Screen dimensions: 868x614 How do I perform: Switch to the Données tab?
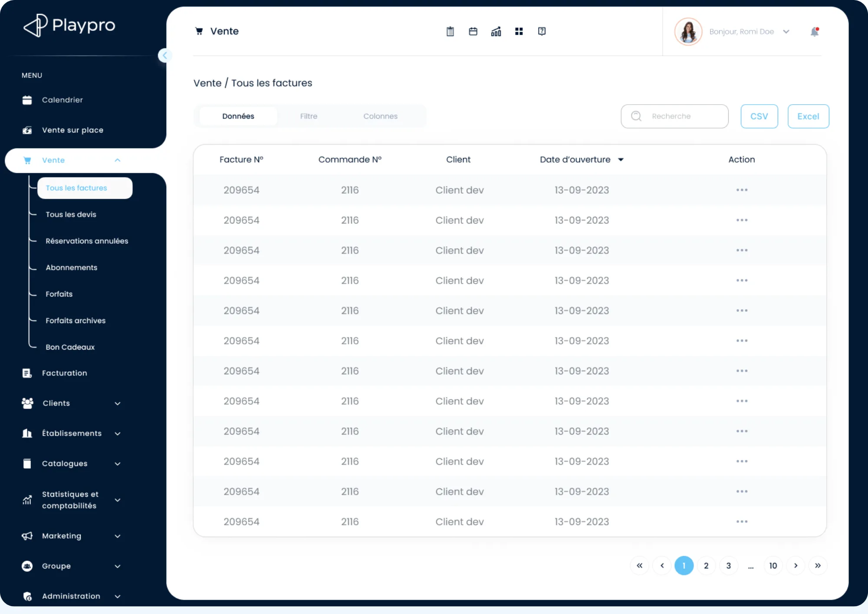point(238,116)
